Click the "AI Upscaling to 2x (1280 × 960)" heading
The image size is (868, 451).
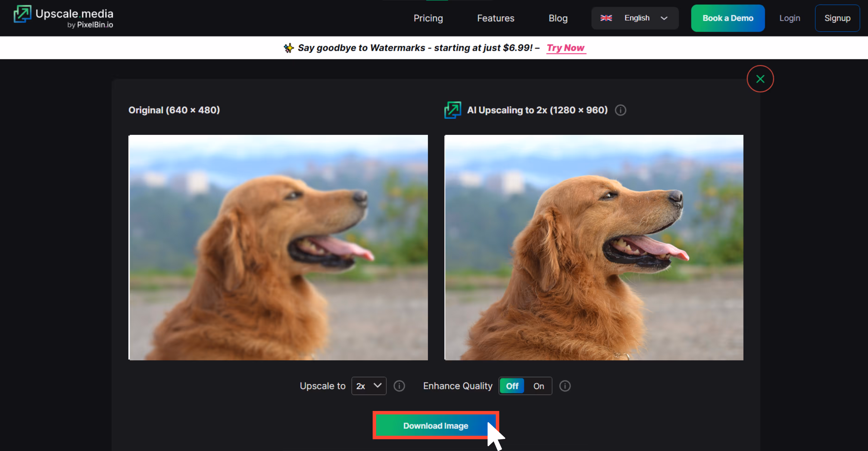point(537,110)
